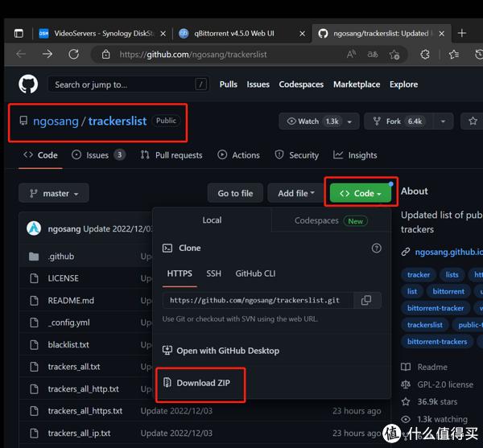Choose SSH clone method
Image resolution: width=483 pixels, height=448 pixels.
pos(214,273)
